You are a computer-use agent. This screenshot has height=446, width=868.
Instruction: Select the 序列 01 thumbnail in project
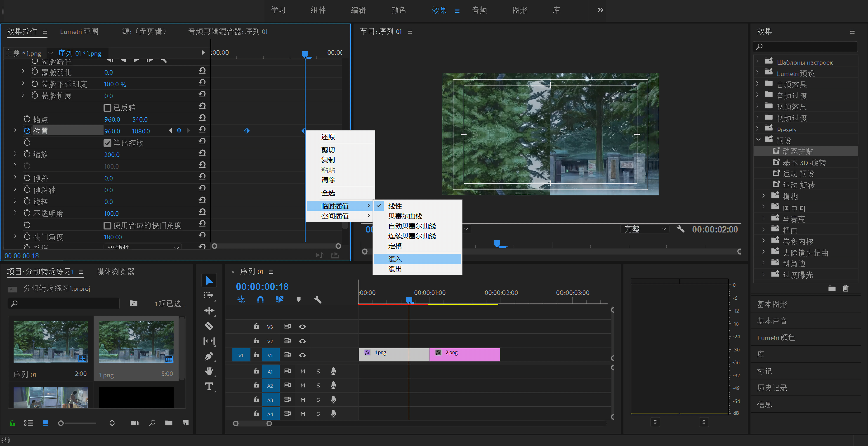tap(51, 342)
